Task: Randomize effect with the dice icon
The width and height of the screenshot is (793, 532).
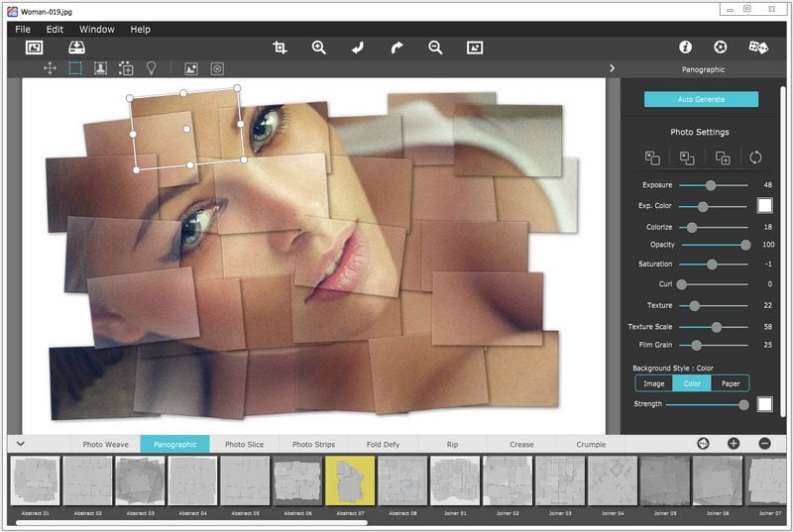Action: coord(758,47)
